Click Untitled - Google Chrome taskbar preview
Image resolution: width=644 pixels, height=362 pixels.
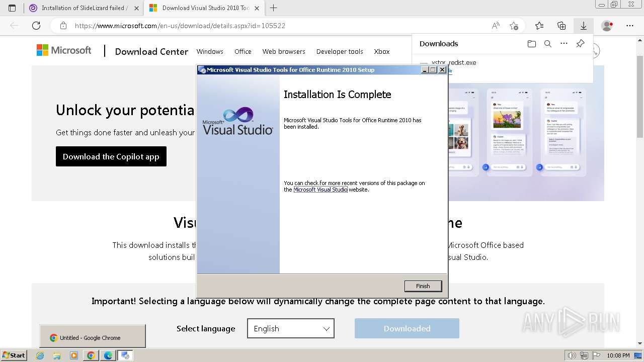coord(93,336)
